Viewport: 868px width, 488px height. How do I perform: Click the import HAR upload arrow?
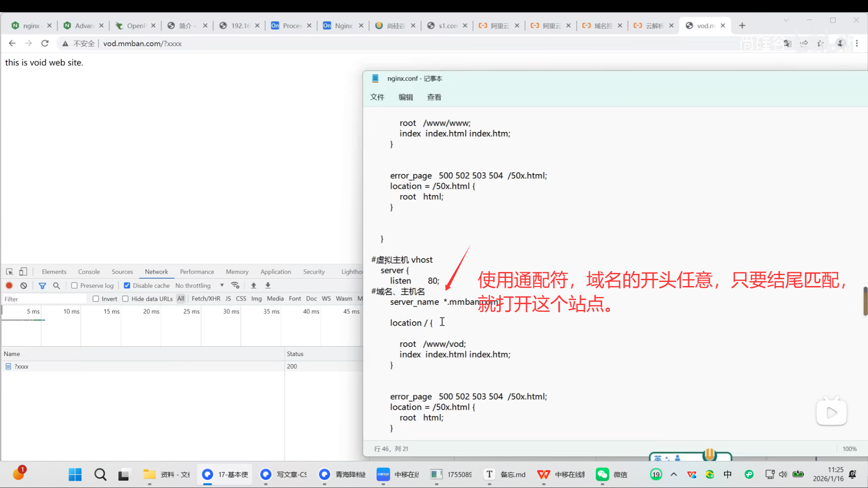(254, 286)
